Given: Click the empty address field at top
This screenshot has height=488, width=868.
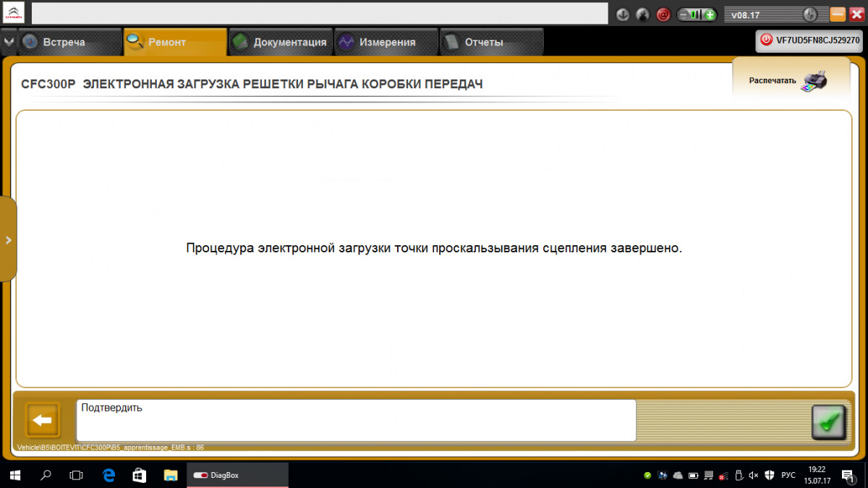Looking at the screenshot, I should (x=320, y=13).
